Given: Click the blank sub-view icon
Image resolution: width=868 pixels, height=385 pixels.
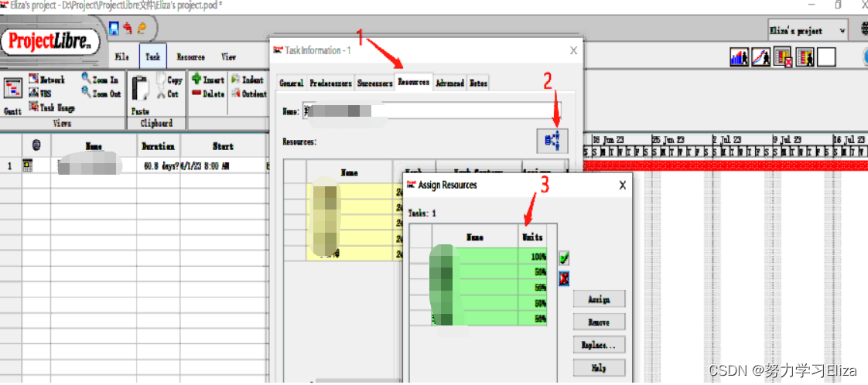Looking at the screenshot, I should point(826,57).
